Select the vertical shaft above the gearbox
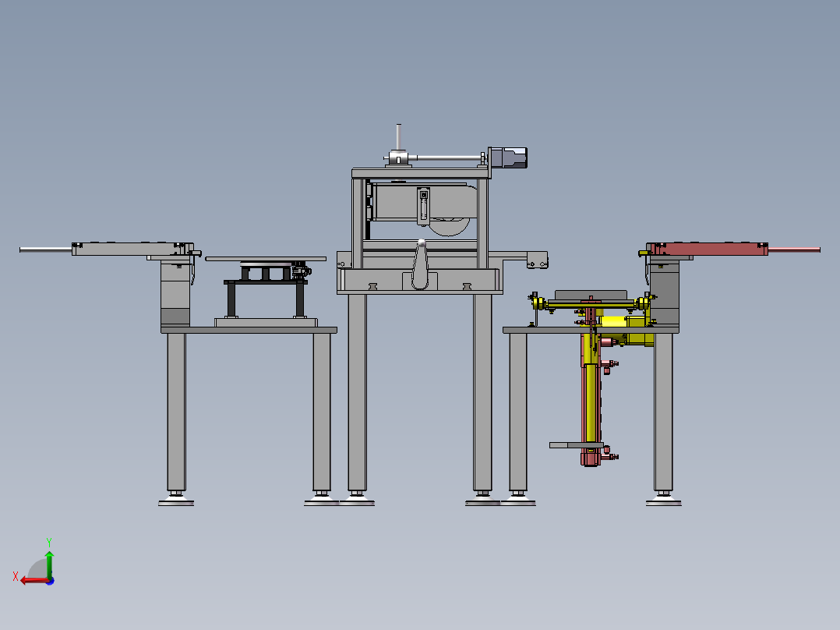 [399, 138]
